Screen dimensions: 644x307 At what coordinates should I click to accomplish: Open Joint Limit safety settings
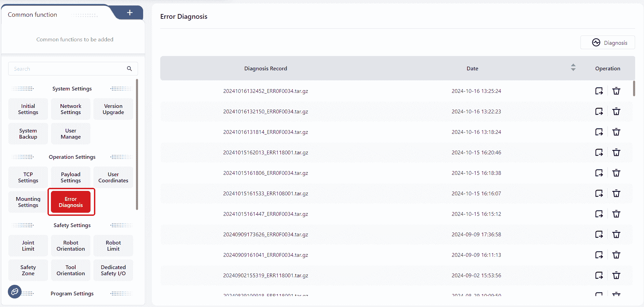pos(28,246)
